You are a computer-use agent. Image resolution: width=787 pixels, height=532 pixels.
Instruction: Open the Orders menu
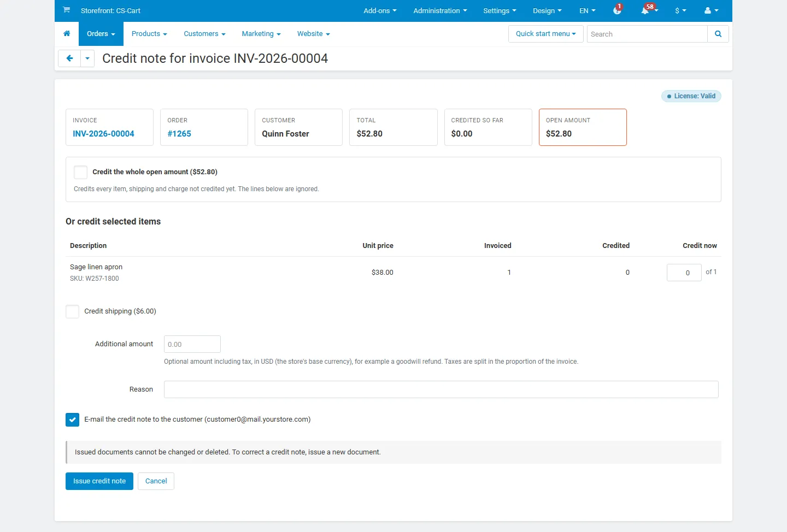(101, 34)
